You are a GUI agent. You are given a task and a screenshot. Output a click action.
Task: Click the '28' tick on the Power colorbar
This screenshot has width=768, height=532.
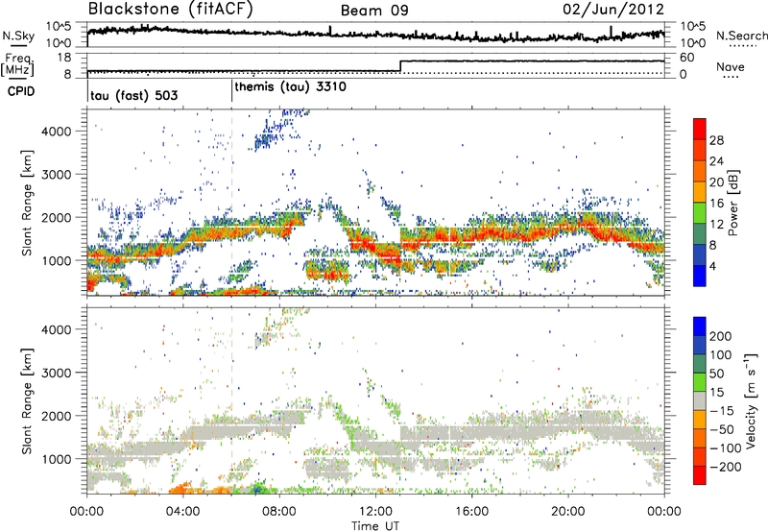(x=716, y=140)
